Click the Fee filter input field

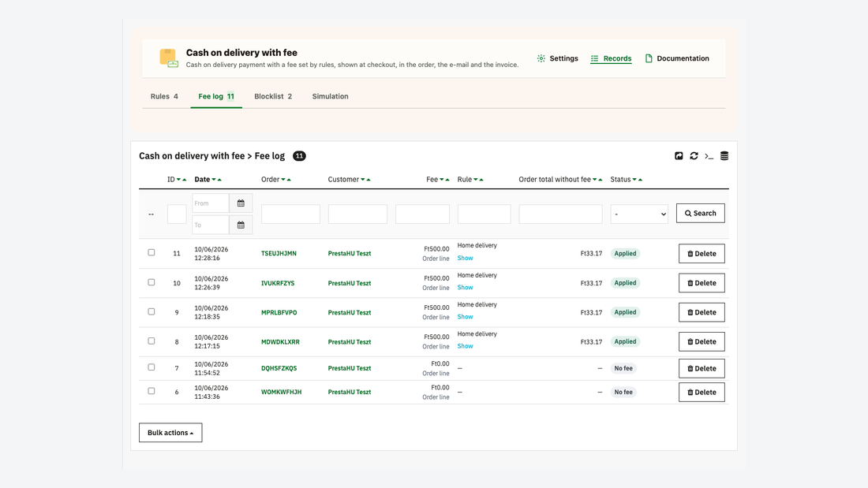(422, 214)
